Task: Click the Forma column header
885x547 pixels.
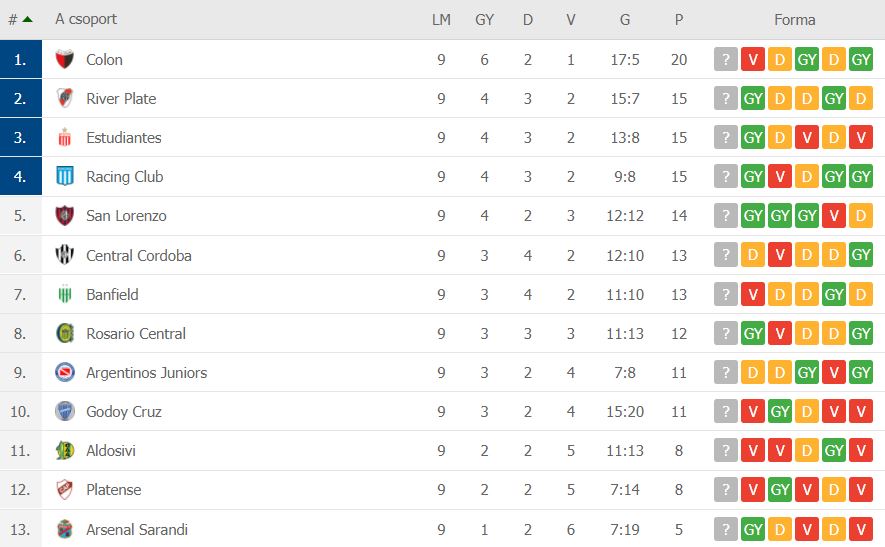Action: click(x=794, y=20)
